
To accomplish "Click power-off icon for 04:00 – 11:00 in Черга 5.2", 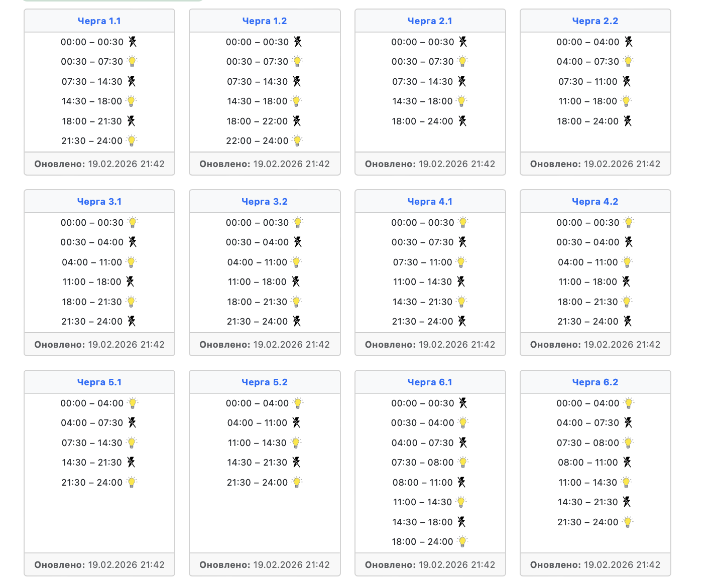I will click(296, 423).
